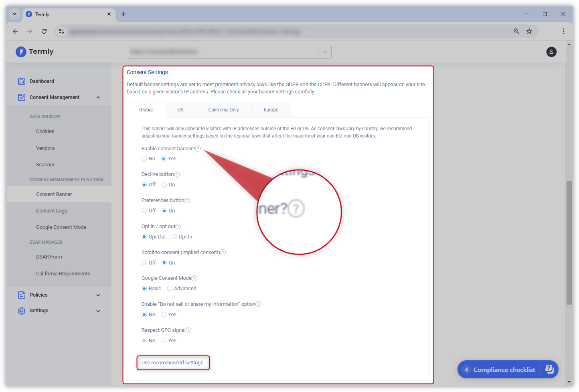579x392 pixels.
Task: Turn On the Decline button option
Action: click(x=164, y=184)
